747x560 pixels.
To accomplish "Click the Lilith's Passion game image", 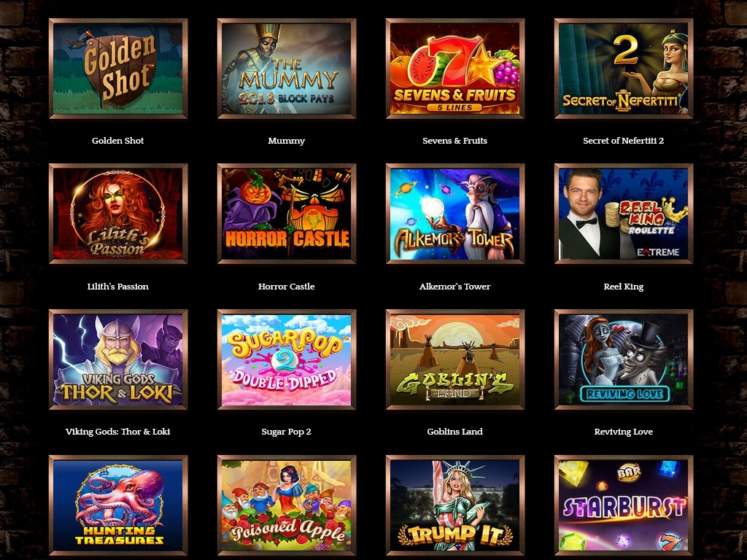I will [117, 214].
